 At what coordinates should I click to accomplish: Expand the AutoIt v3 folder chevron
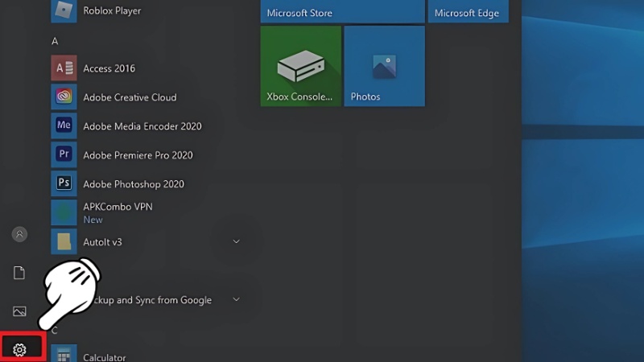[x=237, y=241]
